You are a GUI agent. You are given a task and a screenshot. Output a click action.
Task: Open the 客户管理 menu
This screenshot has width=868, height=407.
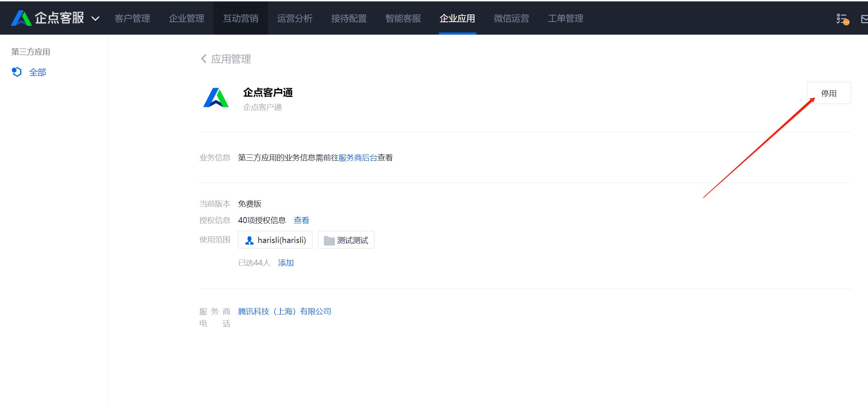[132, 18]
